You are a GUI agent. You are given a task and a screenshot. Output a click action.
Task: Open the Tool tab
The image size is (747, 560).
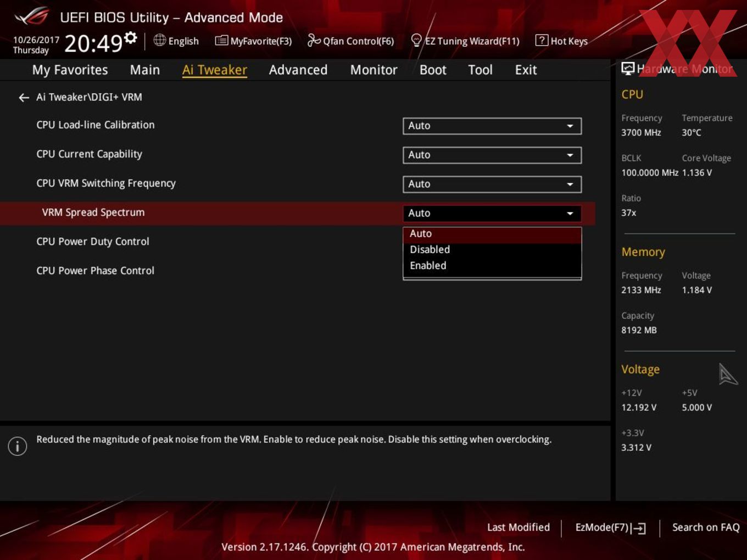tap(480, 70)
